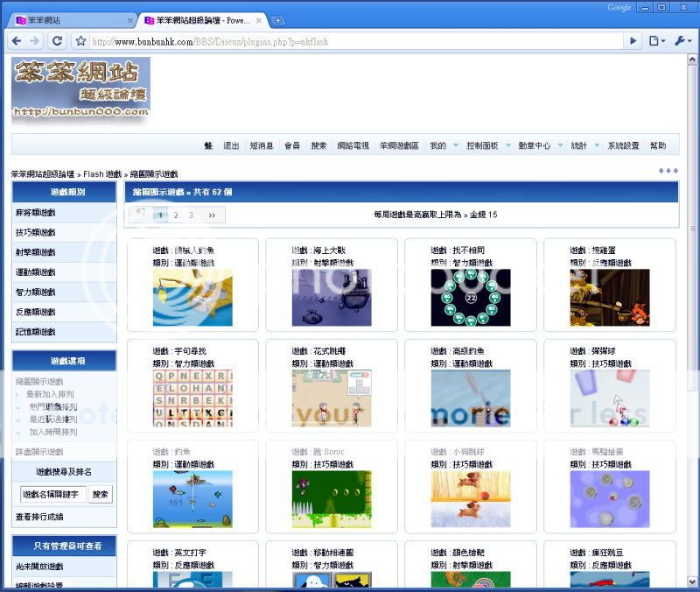This screenshot has height=592, width=700.
Task: Open 會員 in the navigation bar
Action: [292, 145]
